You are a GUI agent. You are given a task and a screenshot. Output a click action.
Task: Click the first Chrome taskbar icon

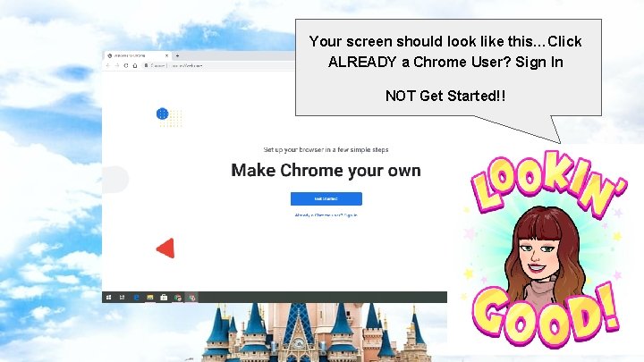[178, 298]
